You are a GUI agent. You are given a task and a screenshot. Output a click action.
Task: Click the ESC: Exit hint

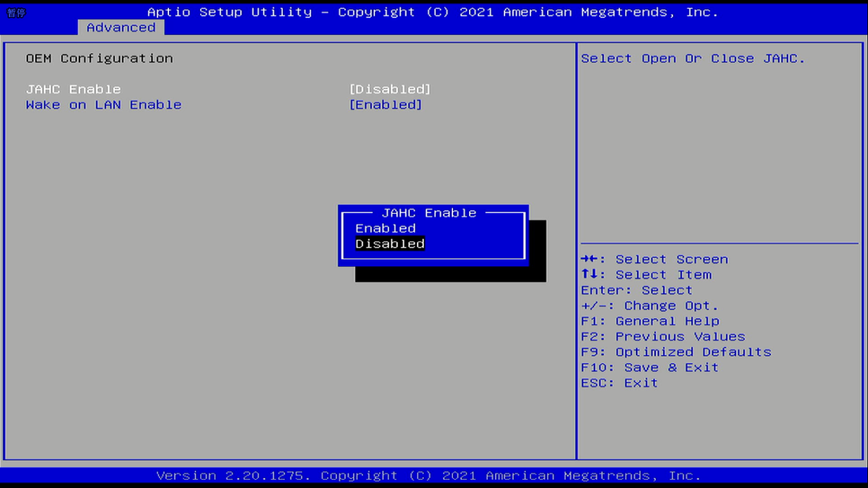point(619,383)
